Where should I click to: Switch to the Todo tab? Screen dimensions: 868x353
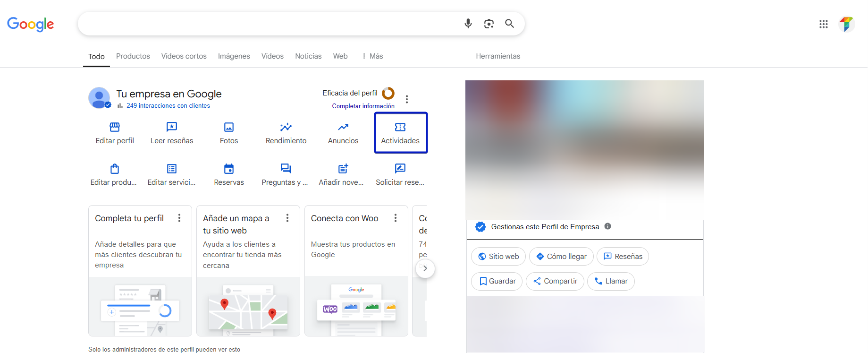[x=96, y=57]
